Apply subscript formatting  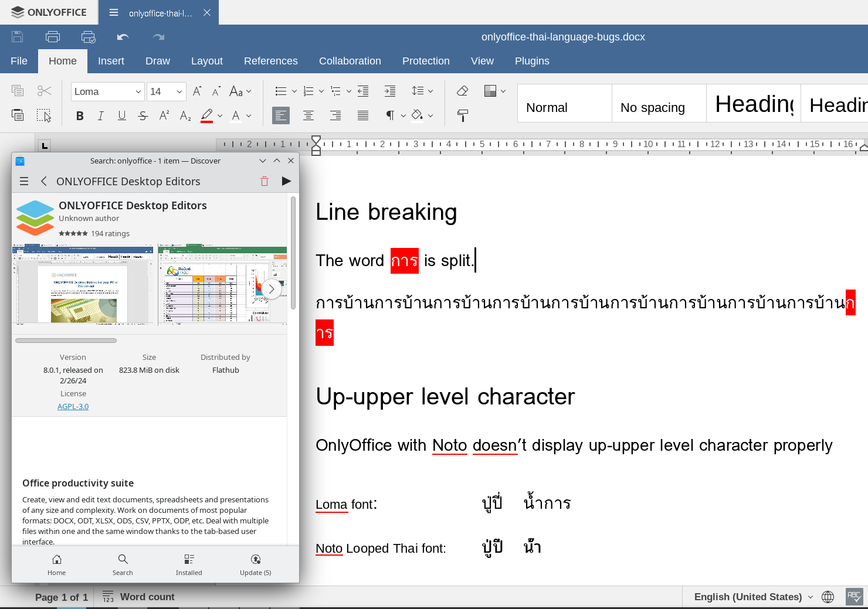point(185,115)
